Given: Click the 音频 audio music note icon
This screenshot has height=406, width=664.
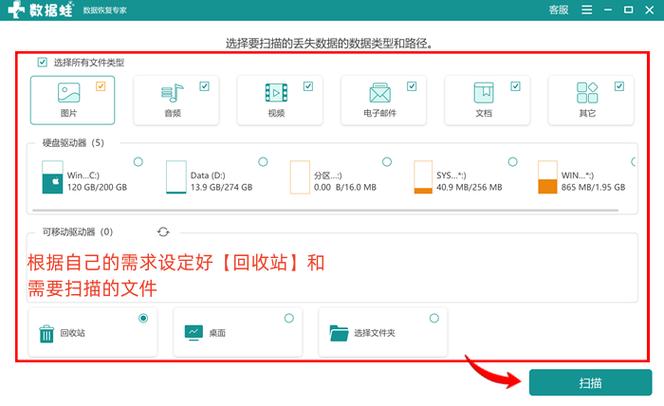Looking at the screenshot, I should 172,93.
